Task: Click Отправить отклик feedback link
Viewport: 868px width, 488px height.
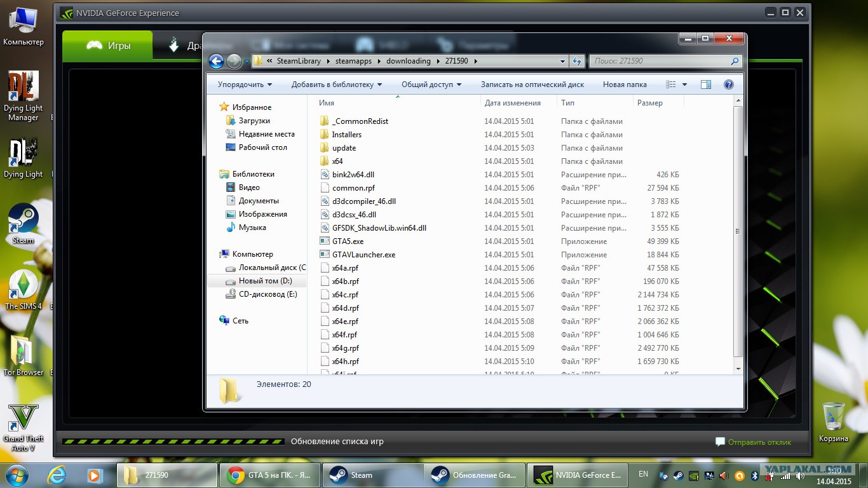Action: coord(759,442)
